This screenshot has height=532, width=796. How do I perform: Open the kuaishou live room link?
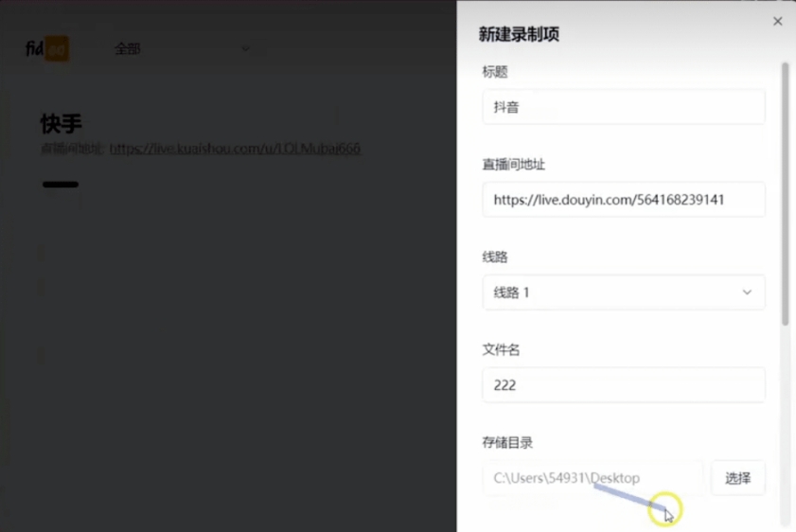(x=235, y=149)
